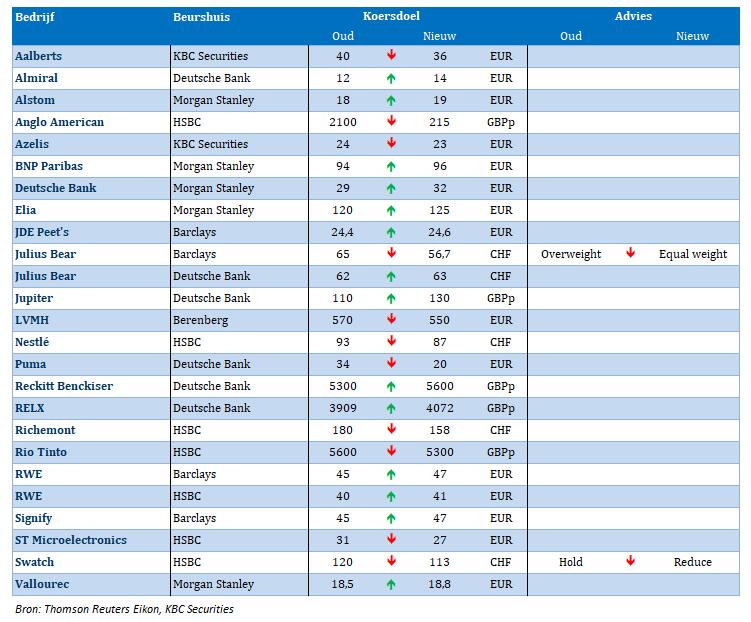Image resolution: width=751 pixels, height=622 pixels.
Task: Click the red down arrow for ST Microelectronics
Action: pos(391,540)
